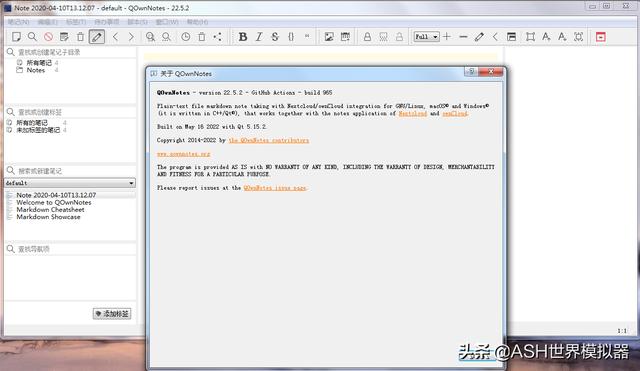This screenshot has width=640, height=371.
Task: Open the first menu in the menu bar
Action: 18,22
